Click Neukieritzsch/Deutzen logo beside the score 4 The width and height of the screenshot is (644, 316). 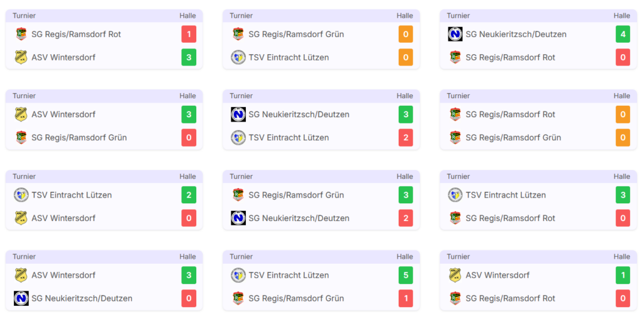click(x=455, y=34)
